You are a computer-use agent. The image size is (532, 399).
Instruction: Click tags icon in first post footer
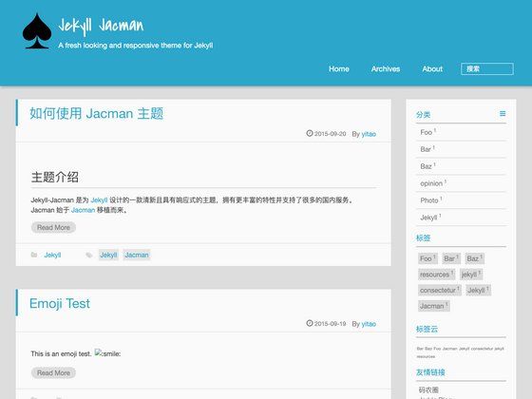click(x=89, y=256)
